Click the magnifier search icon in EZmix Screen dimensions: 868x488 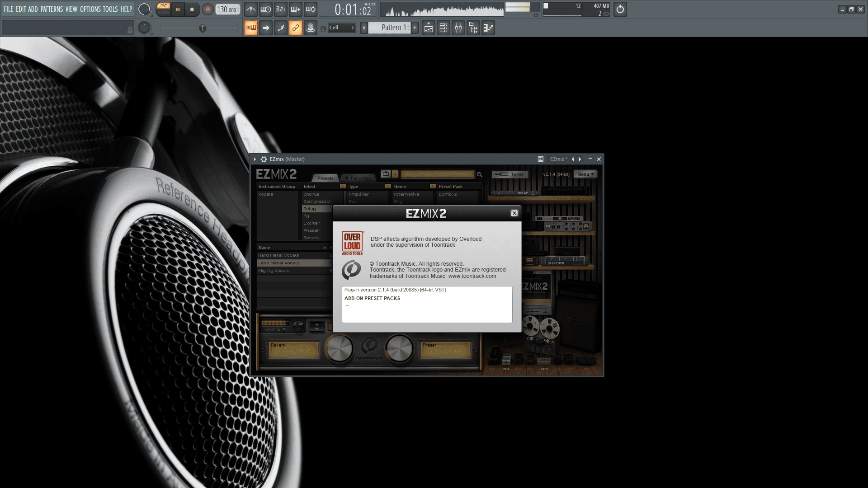[480, 174]
